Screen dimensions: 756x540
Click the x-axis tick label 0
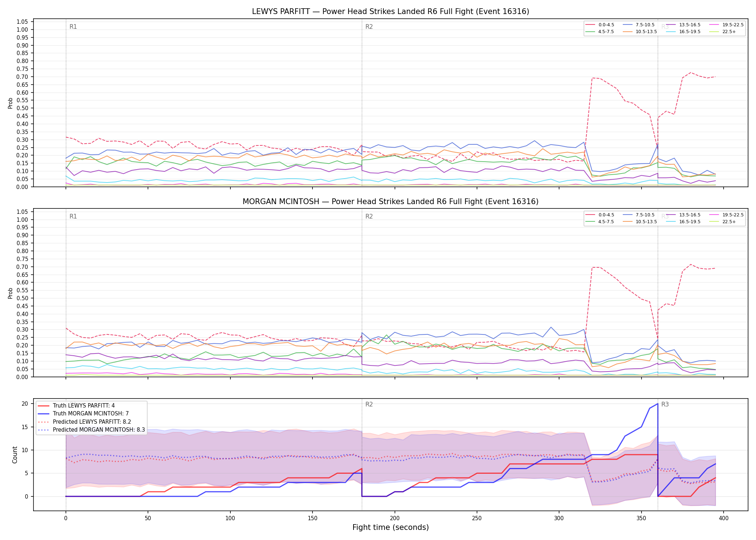coord(66,518)
